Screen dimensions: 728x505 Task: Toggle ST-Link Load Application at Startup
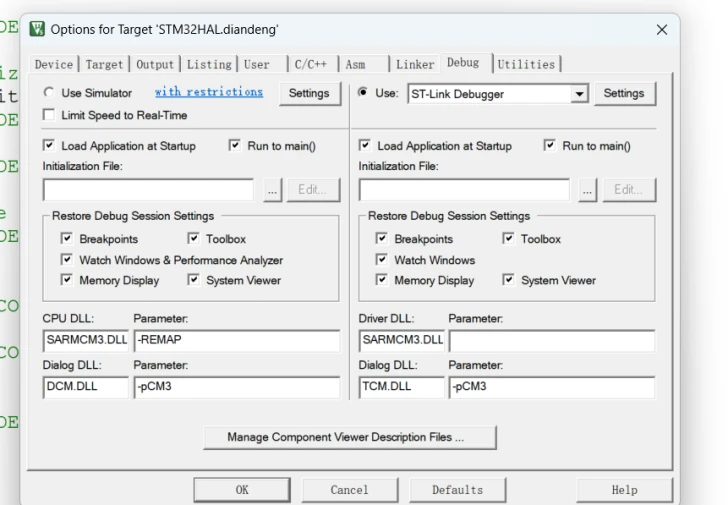point(364,146)
